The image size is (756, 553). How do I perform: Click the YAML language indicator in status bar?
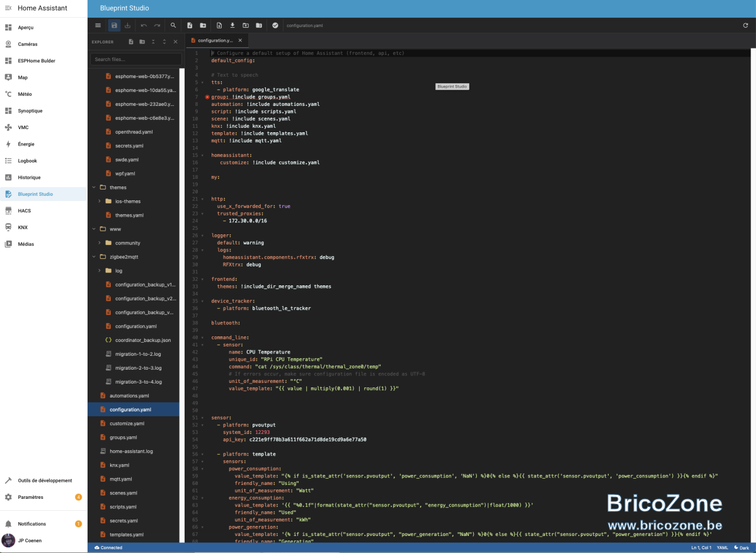pos(722,548)
